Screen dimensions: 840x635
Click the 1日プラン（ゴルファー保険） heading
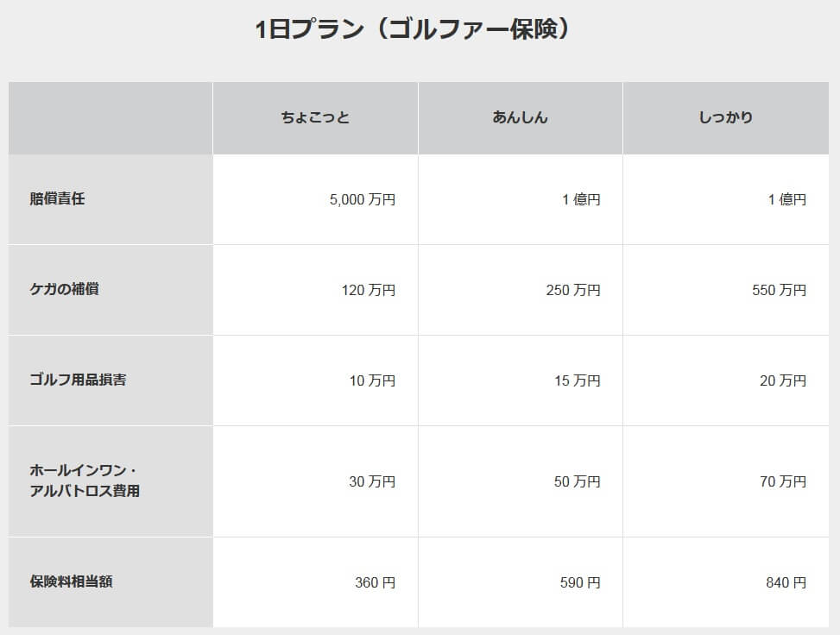point(414,29)
